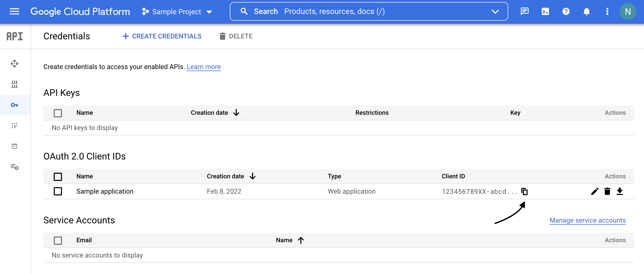
Task: Open the Dashboard sidebar icon
Action: pyautogui.click(x=14, y=64)
